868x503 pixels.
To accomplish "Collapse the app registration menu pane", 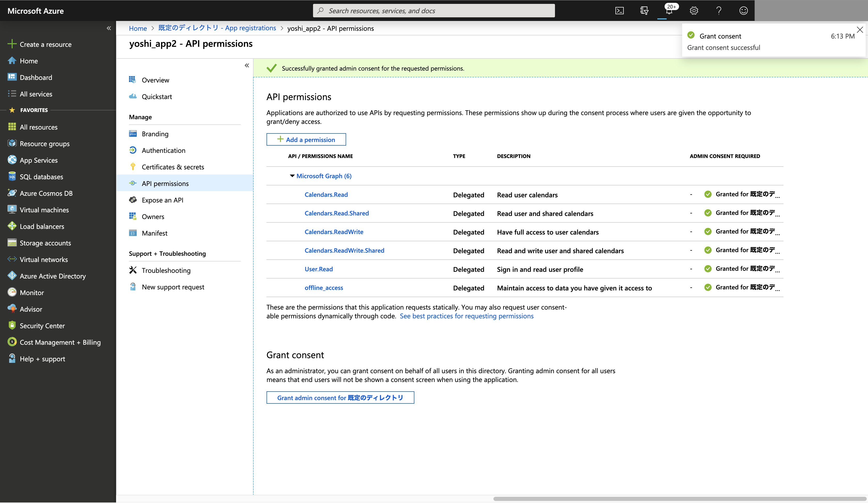I will (247, 65).
